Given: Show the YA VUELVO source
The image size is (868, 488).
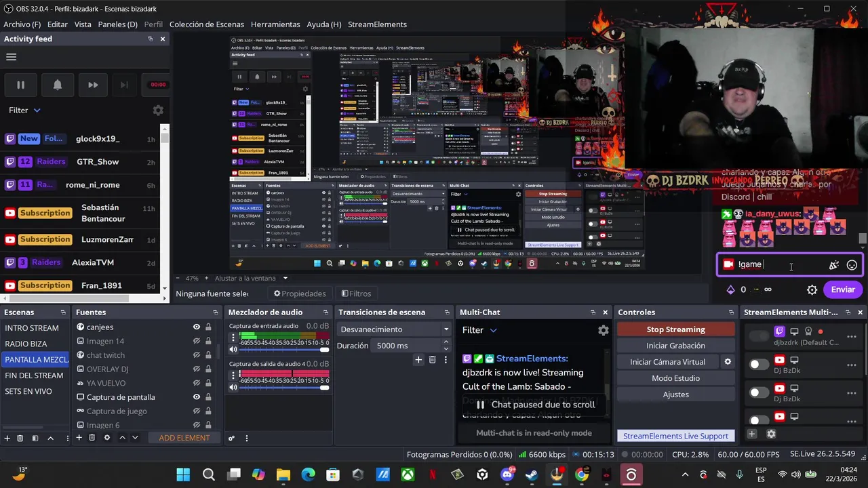Looking at the screenshot, I should (x=197, y=383).
